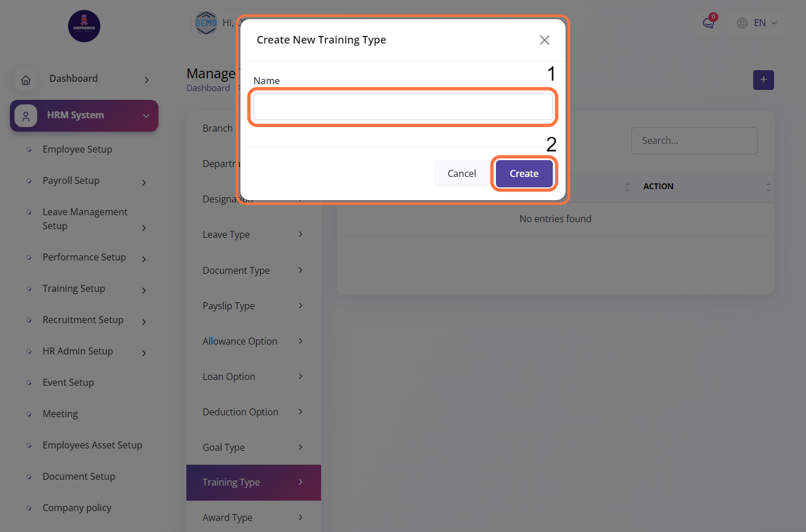Click the DEMO user avatar
Screen dimensions: 806x532
(206, 23)
